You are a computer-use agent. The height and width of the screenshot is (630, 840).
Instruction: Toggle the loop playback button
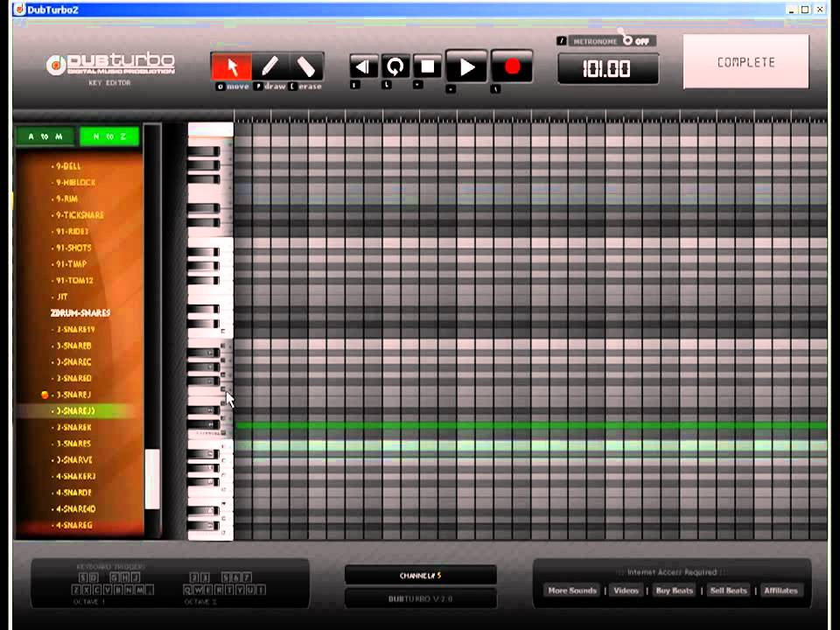pos(395,67)
